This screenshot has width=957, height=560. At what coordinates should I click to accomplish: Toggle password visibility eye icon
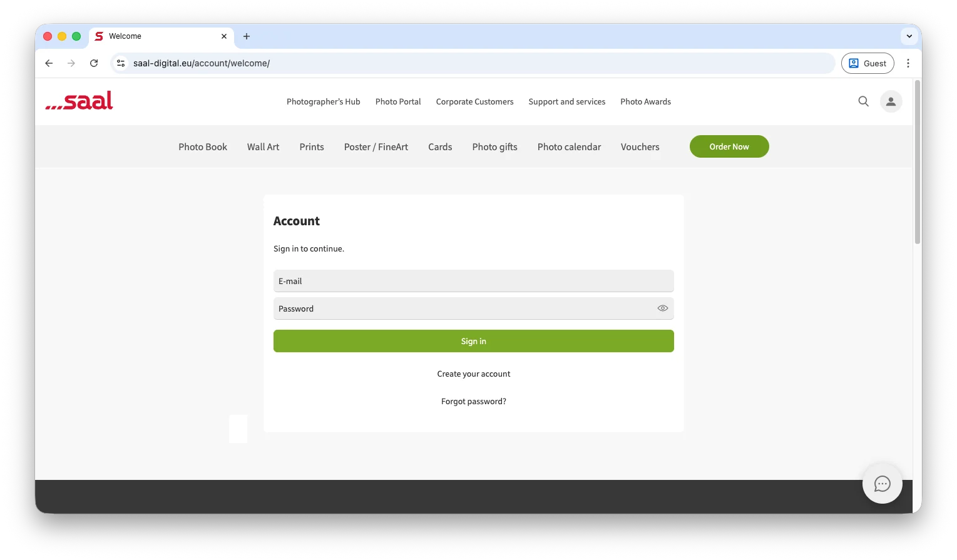click(x=662, y=308)
